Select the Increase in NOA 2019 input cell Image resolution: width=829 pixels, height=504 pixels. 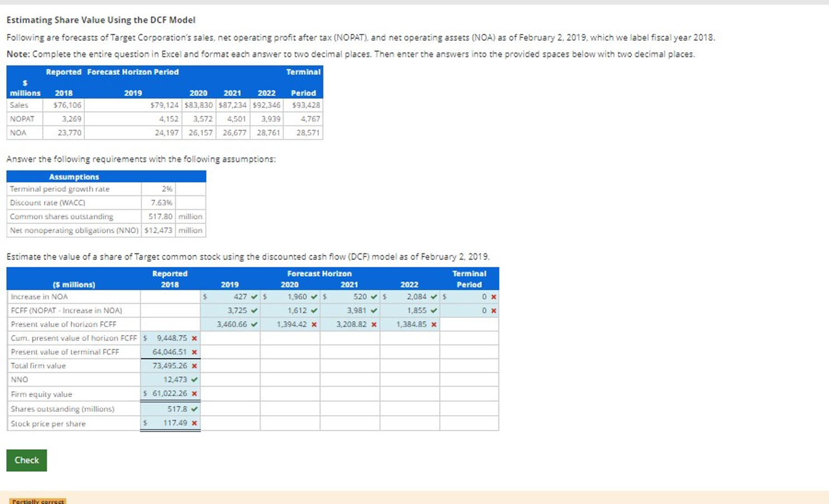229,296
